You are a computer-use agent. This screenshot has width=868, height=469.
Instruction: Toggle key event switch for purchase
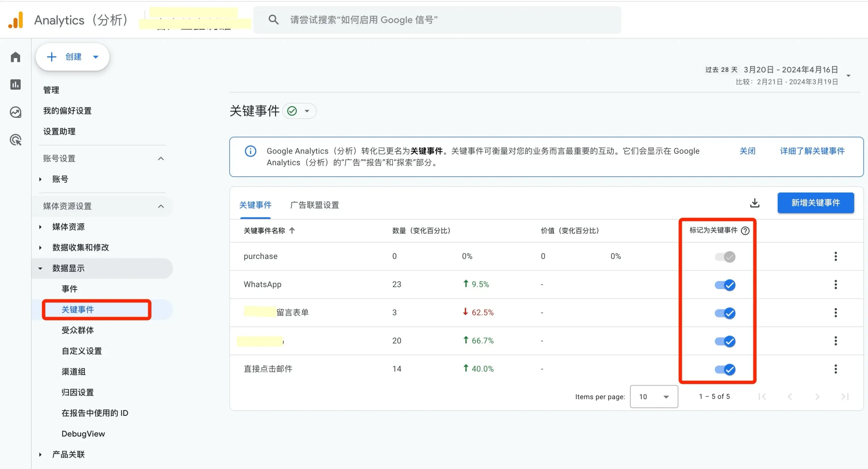[x=725, y=257]
